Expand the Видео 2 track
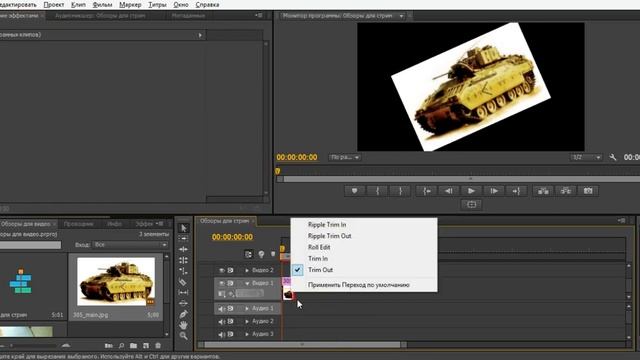 pyautogui.click(x=247, y=270)
